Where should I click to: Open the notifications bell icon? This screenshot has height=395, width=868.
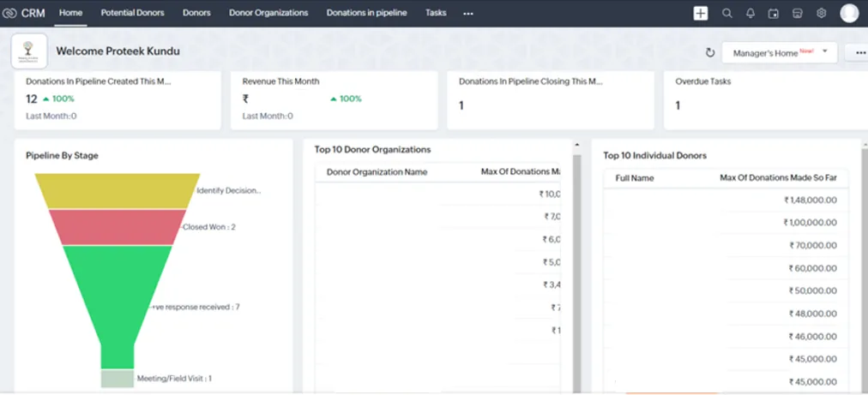pyautogui.click(x=750, y=13)
